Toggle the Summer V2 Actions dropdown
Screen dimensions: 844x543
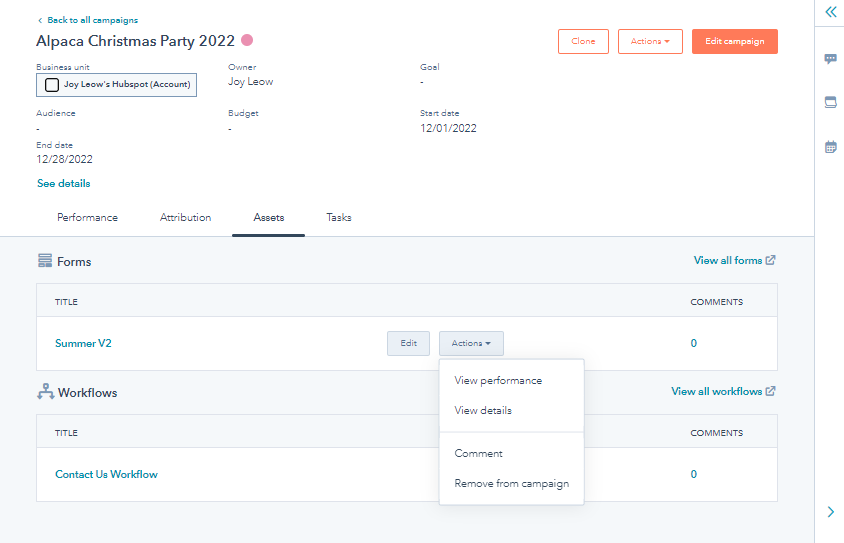[471, 343]
